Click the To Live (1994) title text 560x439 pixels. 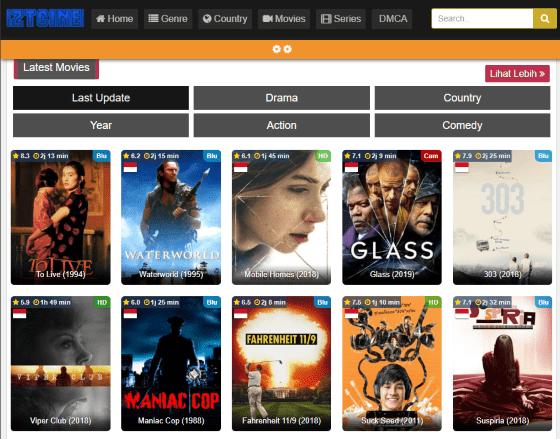(61, 274)
